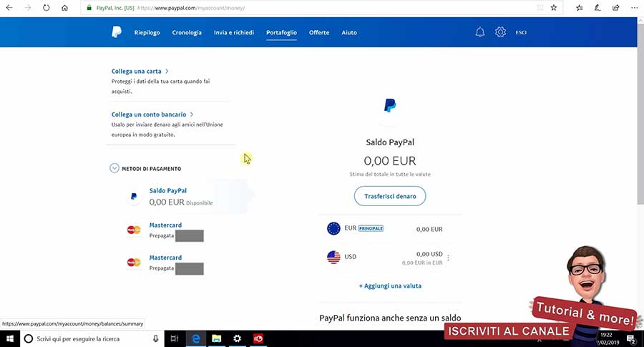644x347 pixels.
Task: Click the add notes pen icon
Action: pos(597,8)
